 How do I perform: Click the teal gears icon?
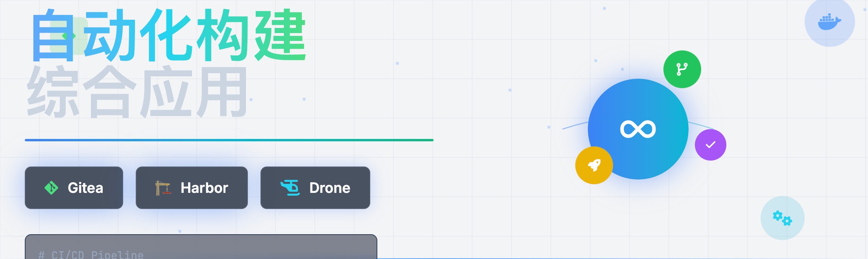782,218
